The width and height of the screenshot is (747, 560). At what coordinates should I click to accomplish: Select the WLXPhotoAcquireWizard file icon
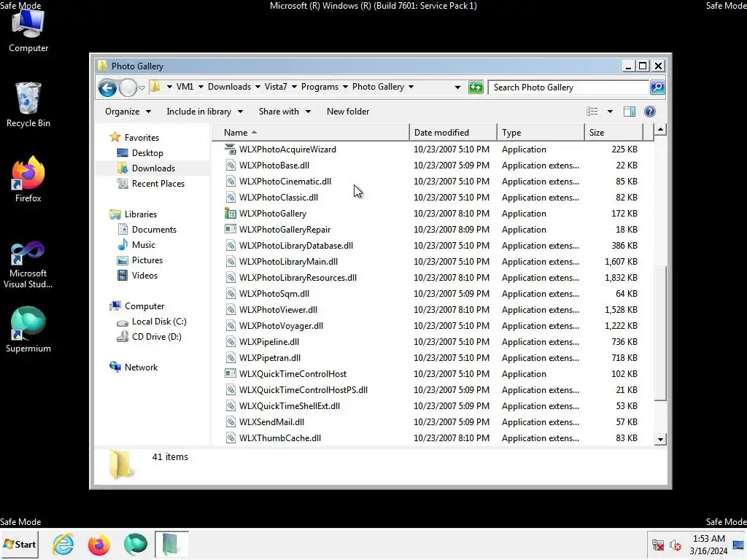click(231, 149)
